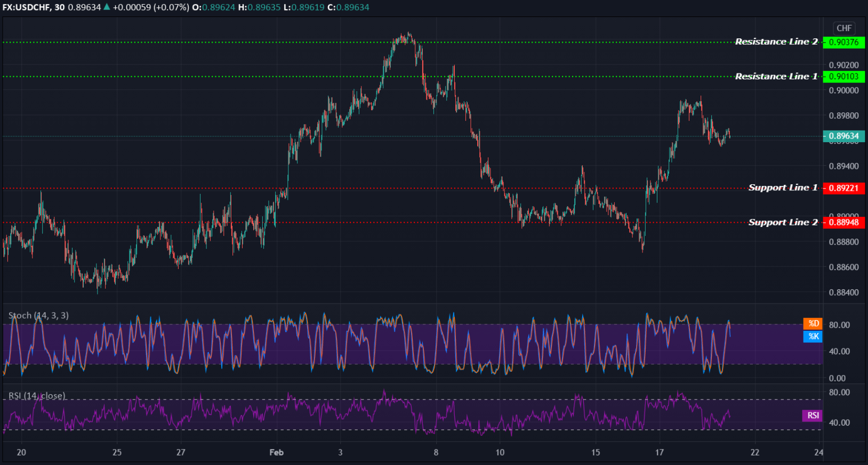Select the Resistance Line 1 label
The image size is (868, 465).
[x=776, y=76]
